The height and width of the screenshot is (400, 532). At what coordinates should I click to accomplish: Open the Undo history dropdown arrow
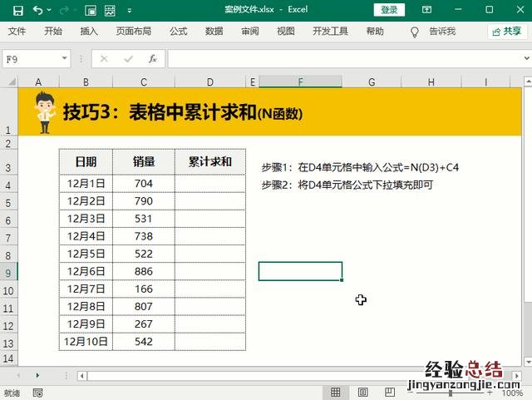pos(50,10)
